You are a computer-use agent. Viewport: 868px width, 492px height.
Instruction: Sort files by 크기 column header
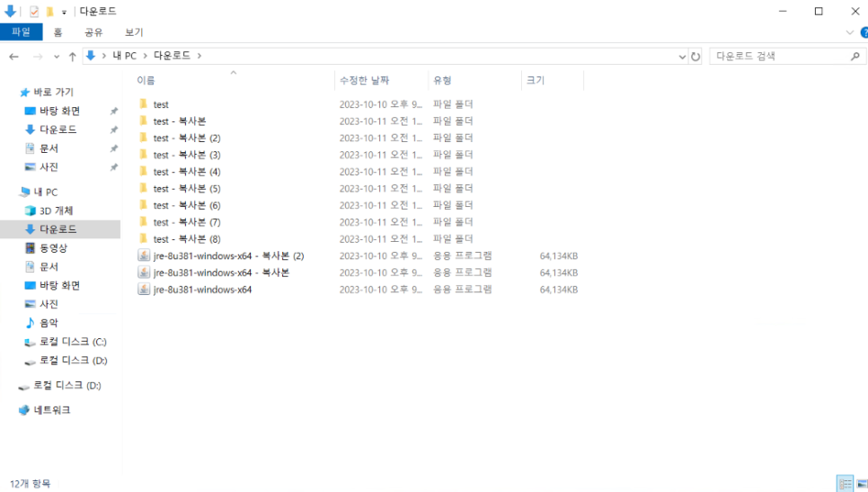point(536,80)
